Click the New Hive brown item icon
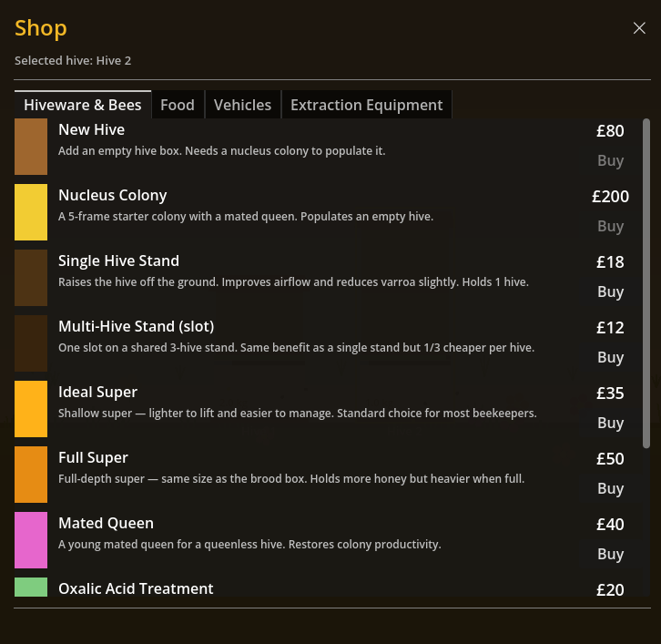The image size is (661, 644). point(31,147)
